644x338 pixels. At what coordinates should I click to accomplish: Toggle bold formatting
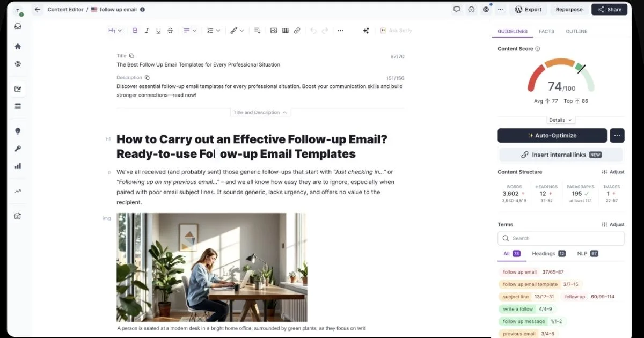click(135, 31)
